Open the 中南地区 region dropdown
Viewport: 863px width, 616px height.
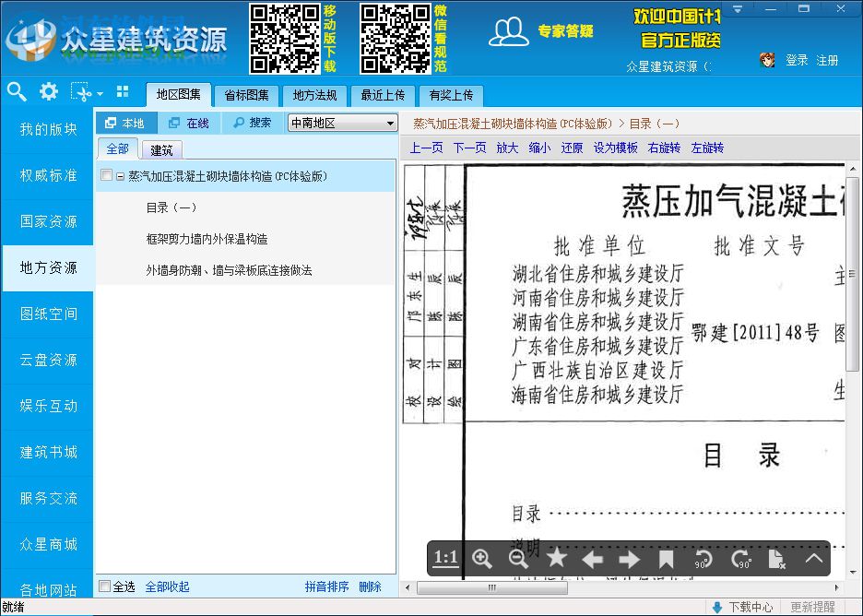341,122
